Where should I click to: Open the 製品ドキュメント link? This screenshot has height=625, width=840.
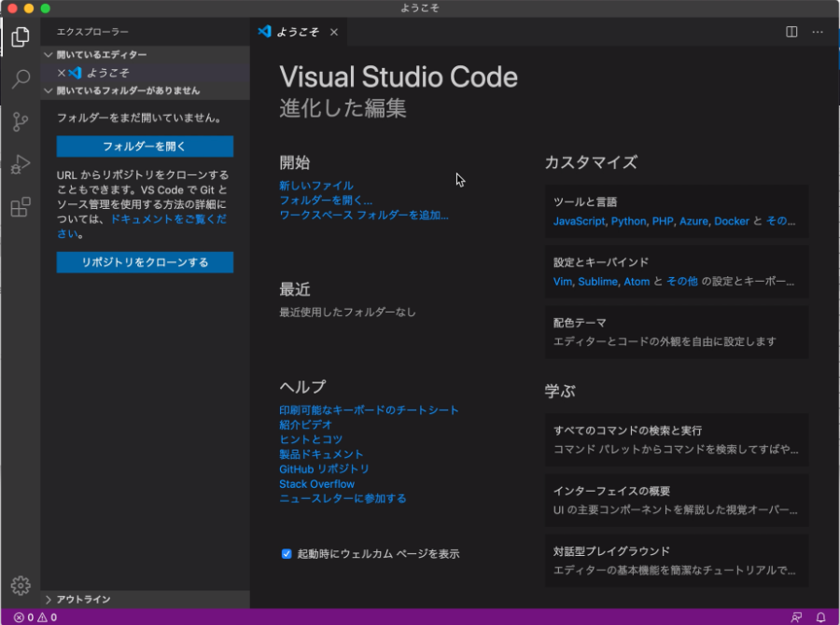tap(321, 454)
